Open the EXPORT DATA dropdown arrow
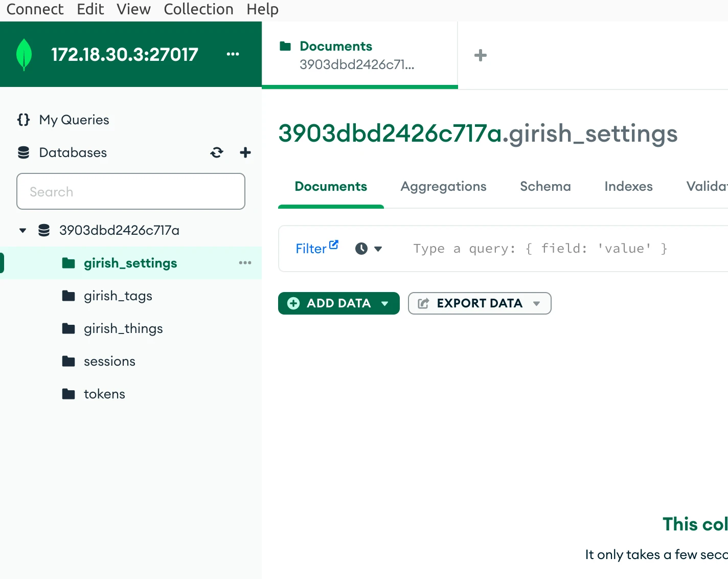This screenshot has height=579, width=728. (x=536, y=303)
